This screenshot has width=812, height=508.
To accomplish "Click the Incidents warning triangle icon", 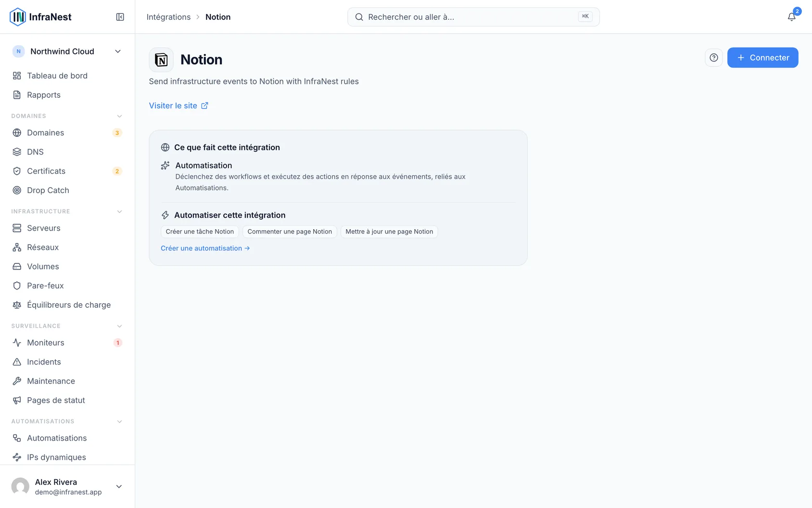I will (x=17, y=362).
